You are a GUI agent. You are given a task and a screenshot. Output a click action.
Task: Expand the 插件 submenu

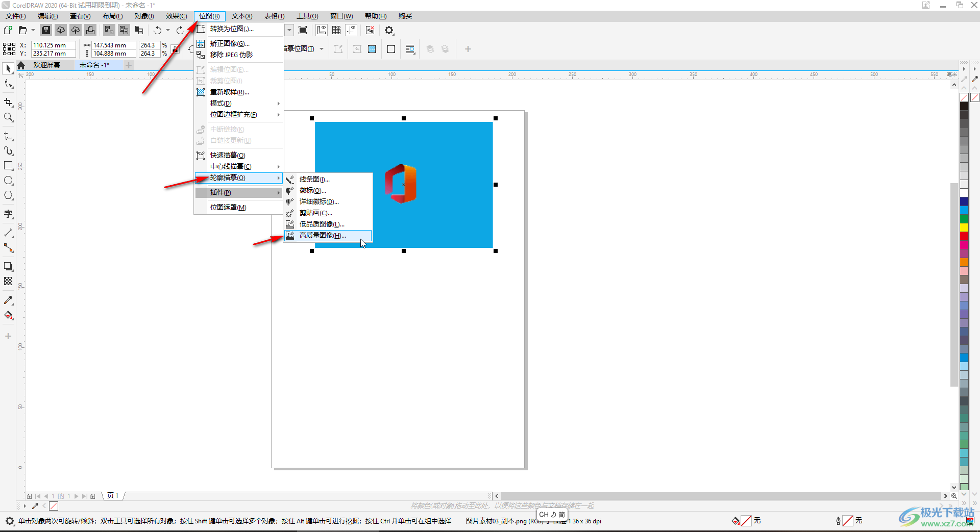point(238,192)
